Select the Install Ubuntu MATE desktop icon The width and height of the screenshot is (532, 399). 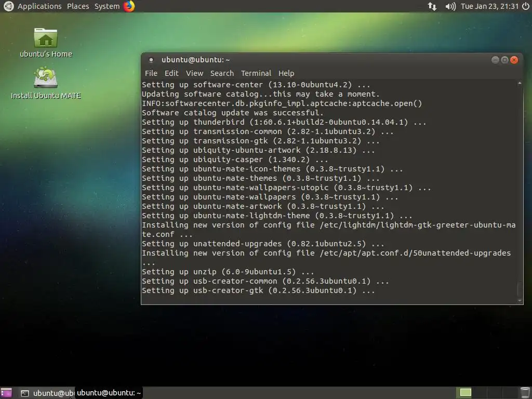(x=46, y=77)
